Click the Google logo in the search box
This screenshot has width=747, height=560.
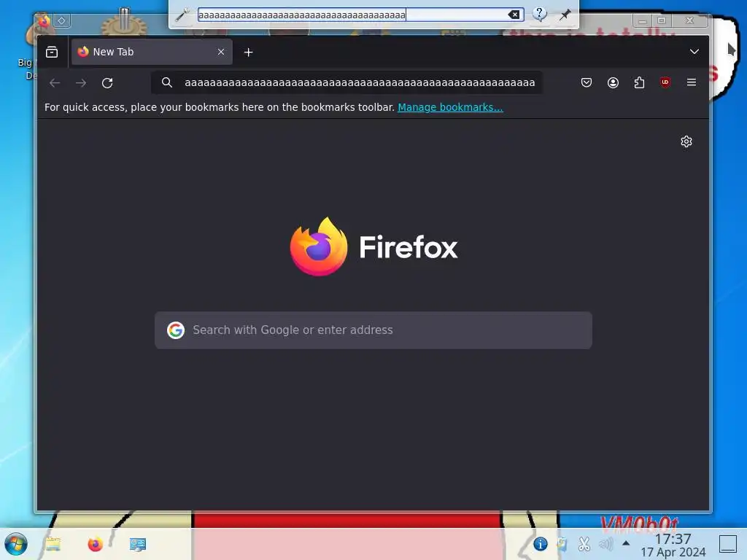click(176, 330)
